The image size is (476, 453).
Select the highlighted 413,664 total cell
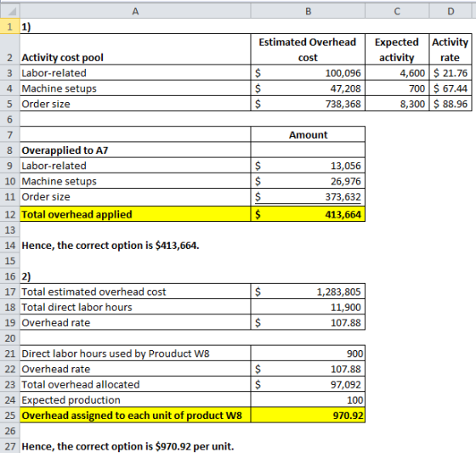(308, 214)
